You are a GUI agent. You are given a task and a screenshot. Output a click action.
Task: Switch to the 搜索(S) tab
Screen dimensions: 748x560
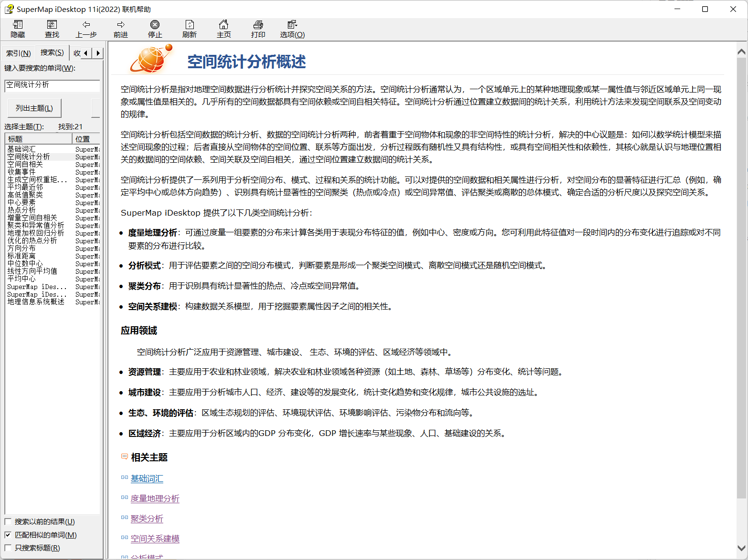52,52
